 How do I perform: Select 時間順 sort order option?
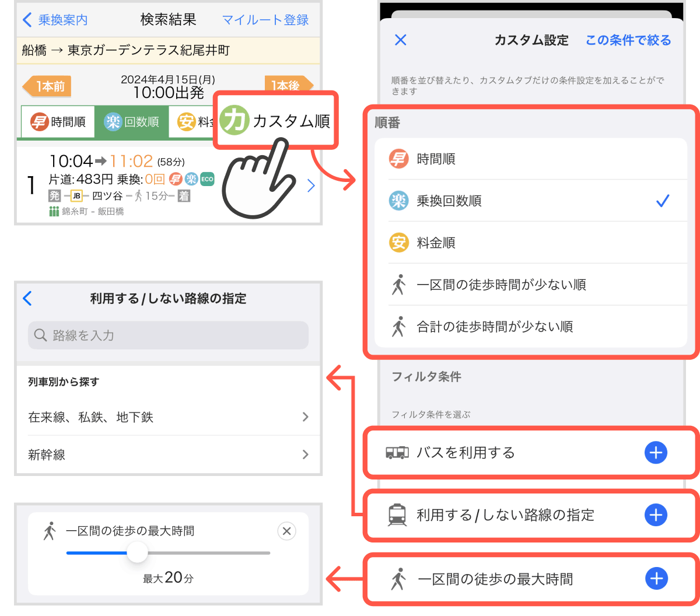pyautogui.click(x=436, y=159)
